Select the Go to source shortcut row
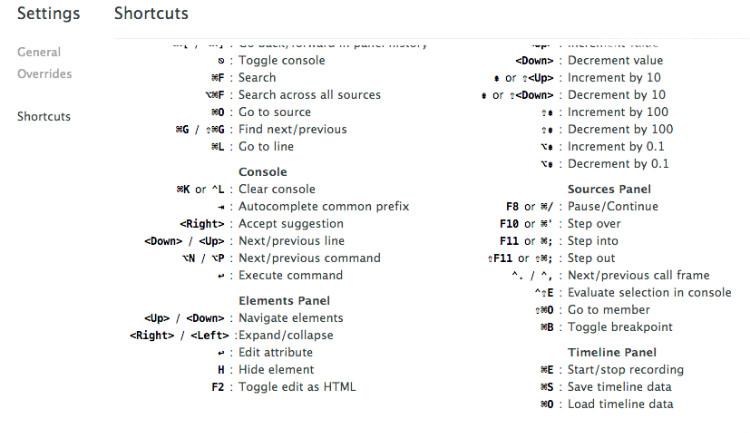Viewport: 750px width, 433px height. tap(274, 112)
